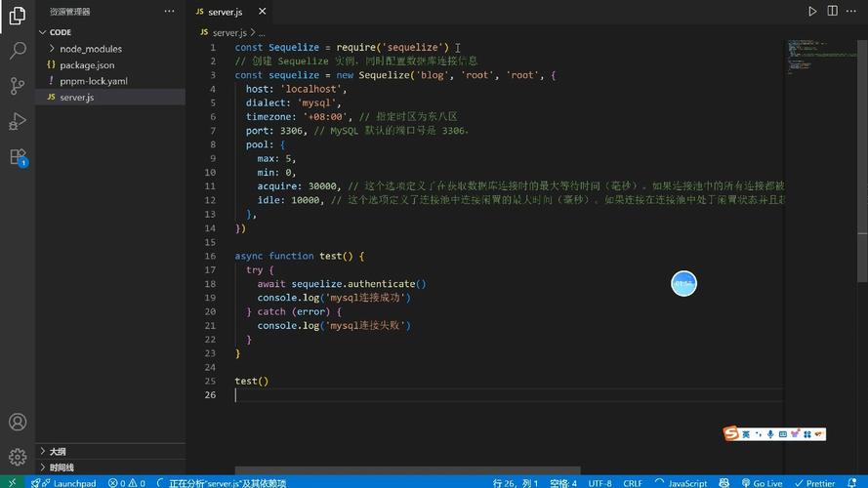The width and height of the screenshot is (868, 488).
Task: Open the Explorer view in activity bar
Action: (18, 16)
